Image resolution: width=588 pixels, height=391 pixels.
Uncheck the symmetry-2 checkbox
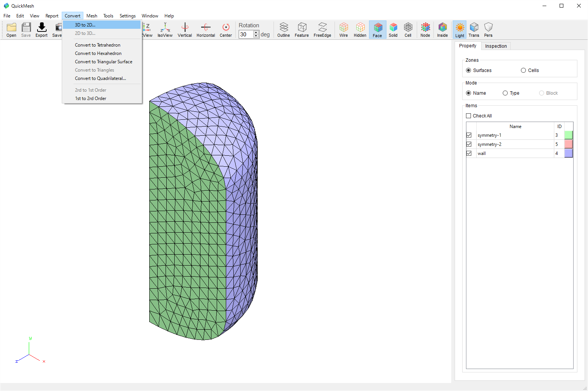469,144
